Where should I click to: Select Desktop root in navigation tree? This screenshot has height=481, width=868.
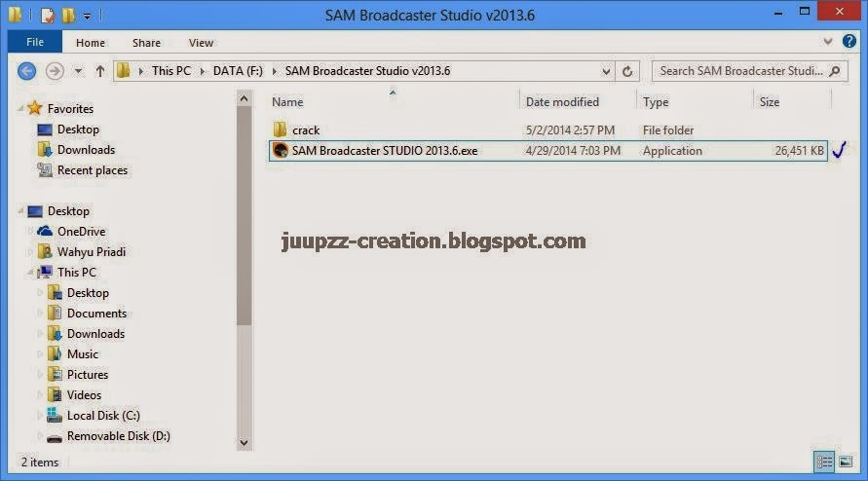pyautogui.click(x=68, y=211)
